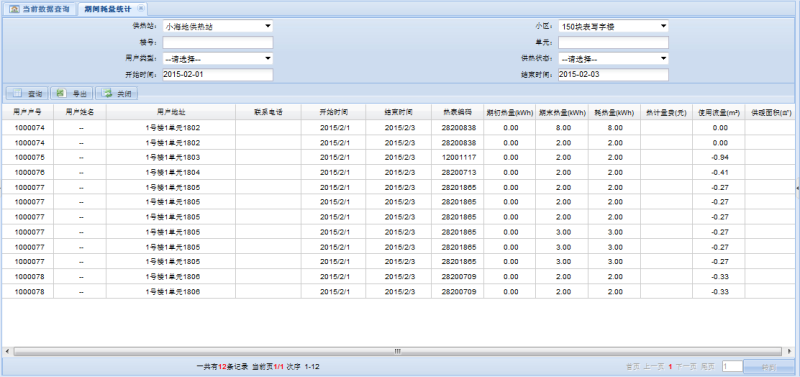Click the 使用流量(m³) column header
This screenshot has height=377, width=800.
[719, 112]
